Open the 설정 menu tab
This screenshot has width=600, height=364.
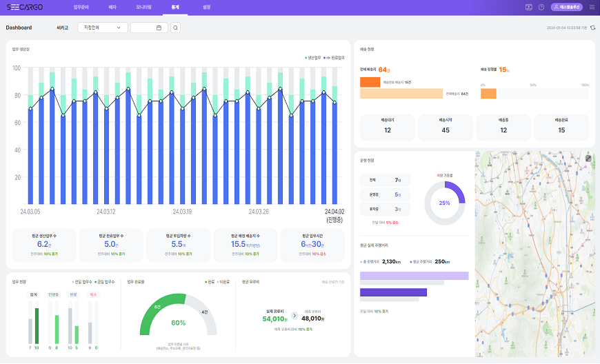[x=207, y=7]
